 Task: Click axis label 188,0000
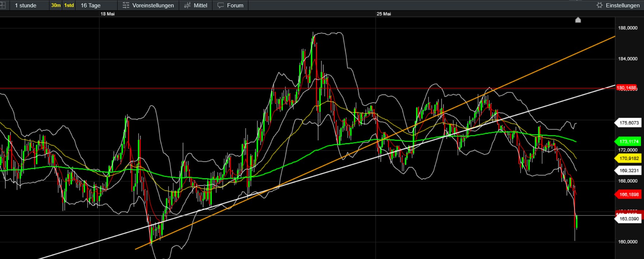628,28
